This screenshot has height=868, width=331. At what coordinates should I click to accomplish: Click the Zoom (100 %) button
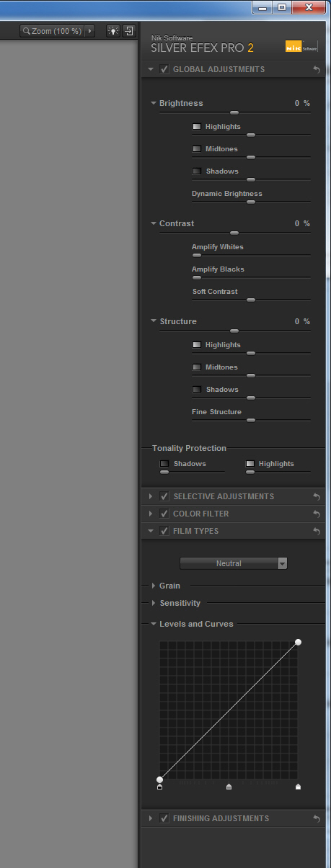52,32
